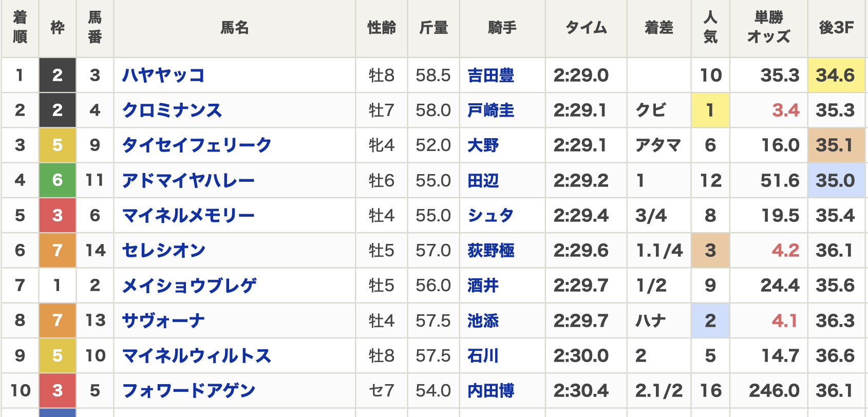Screen dimensions: 868x417
Task: Open サヴォーナ horse page
Action: coord(163,320)
